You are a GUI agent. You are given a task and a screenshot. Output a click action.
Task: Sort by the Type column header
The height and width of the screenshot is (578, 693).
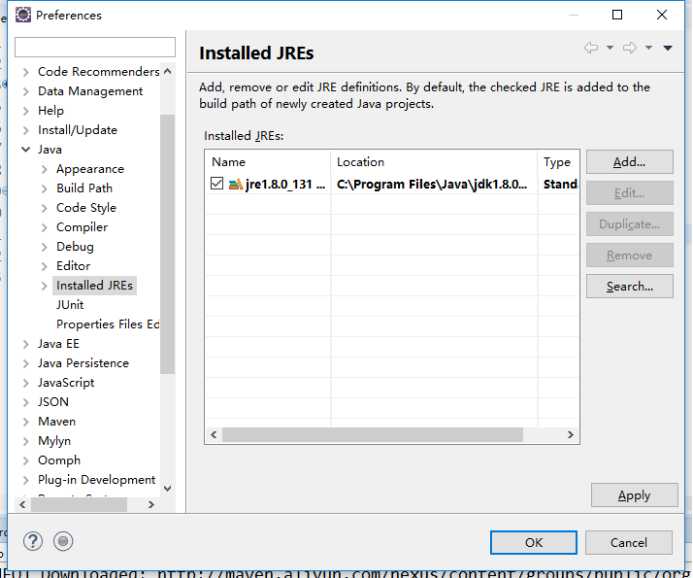tap(559, 162)
